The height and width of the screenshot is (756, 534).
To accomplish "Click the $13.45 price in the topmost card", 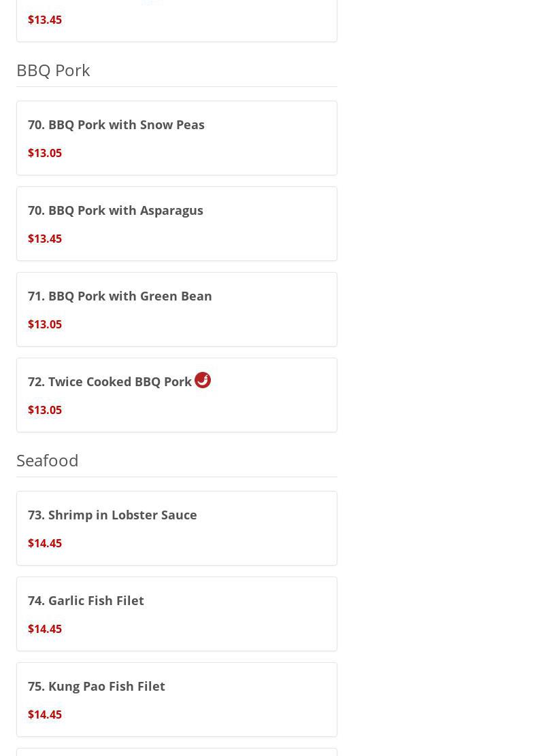I will 45,20.
